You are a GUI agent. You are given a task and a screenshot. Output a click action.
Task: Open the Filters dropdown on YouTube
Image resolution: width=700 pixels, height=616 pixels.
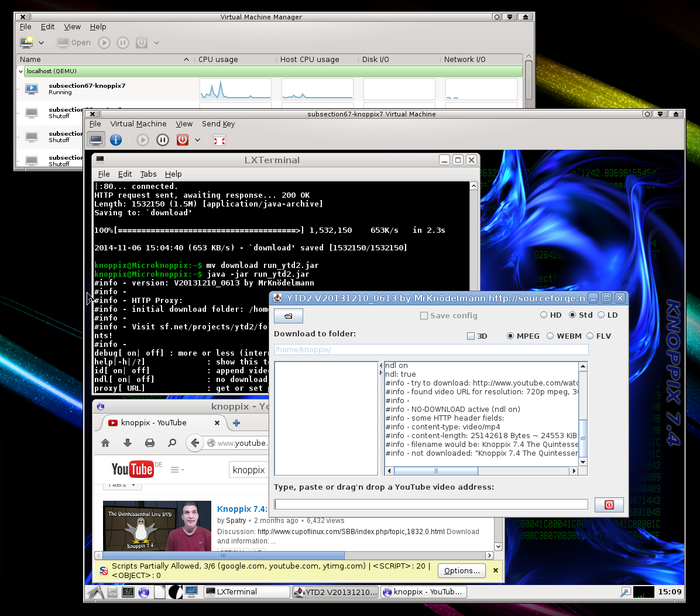click(x=122, y=485)
